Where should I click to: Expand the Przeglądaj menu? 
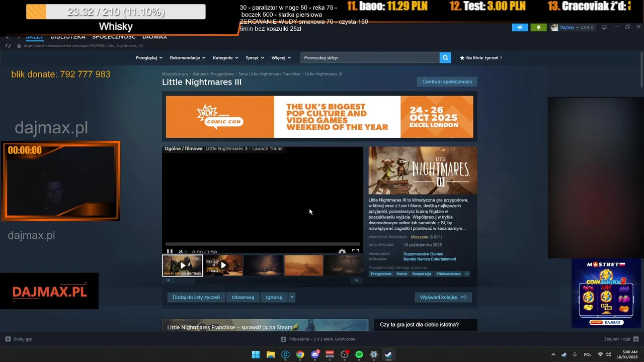[149, 58]
